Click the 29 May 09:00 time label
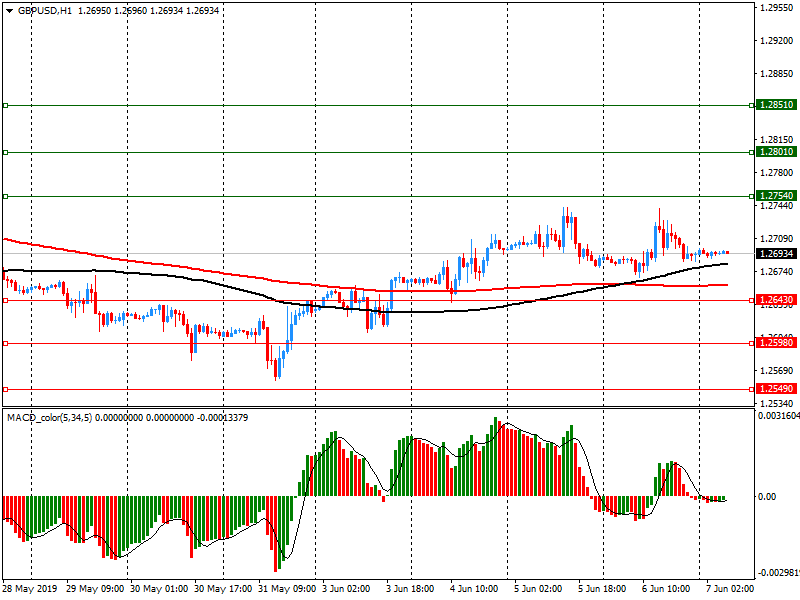The height and width of the screenshot is (600, 800). (x=95, y=589)
